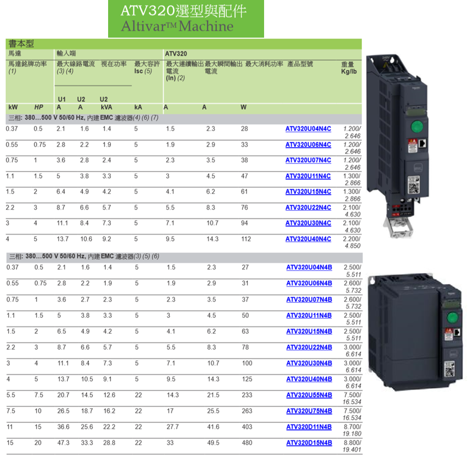The image size is (476, 456).
Task: Click the 19.401 lb weight value
Action: (352, 450)
